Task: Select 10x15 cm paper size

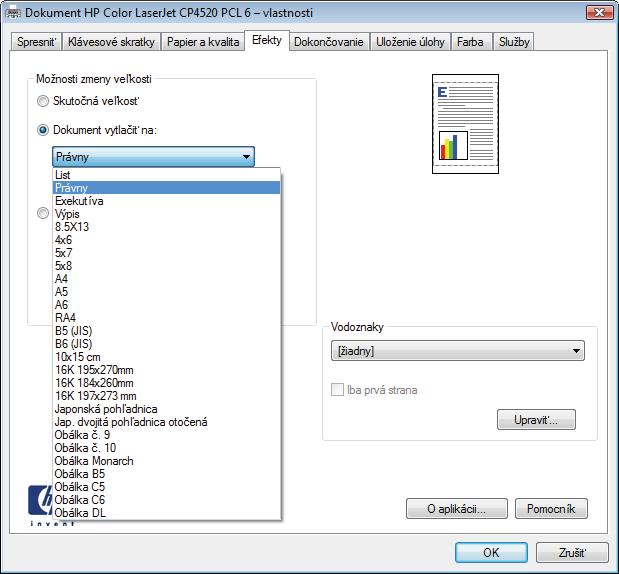Action: pyautogui.click(x=167, y=357)
